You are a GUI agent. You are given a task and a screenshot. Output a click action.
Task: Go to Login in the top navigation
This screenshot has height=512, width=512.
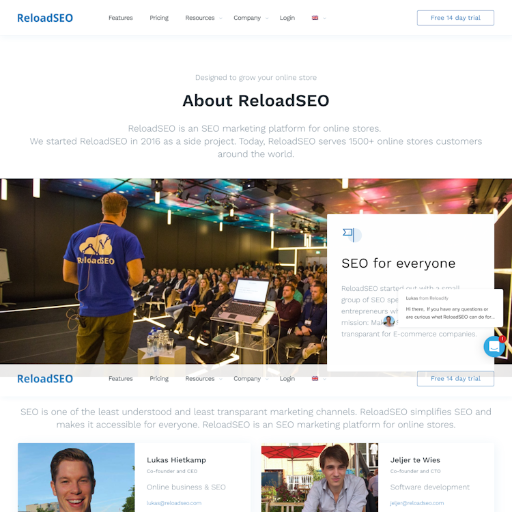coord(287,18)
